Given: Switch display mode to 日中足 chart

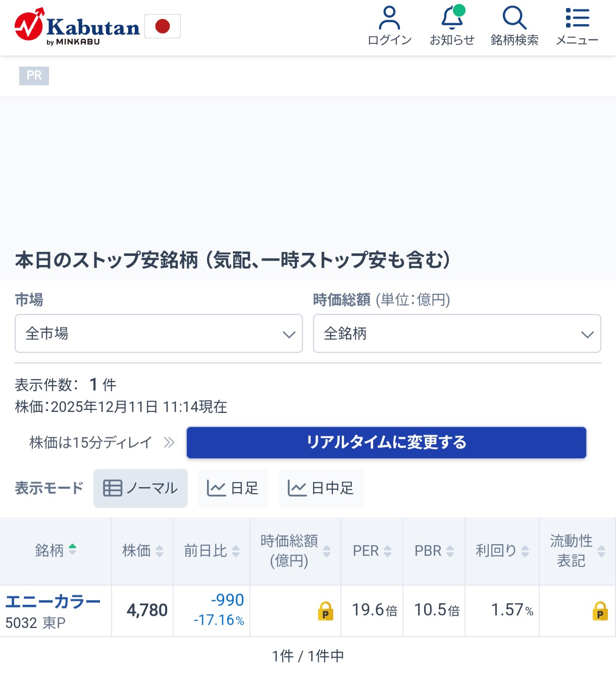Looking at the screenshot, I should (321, 488).
